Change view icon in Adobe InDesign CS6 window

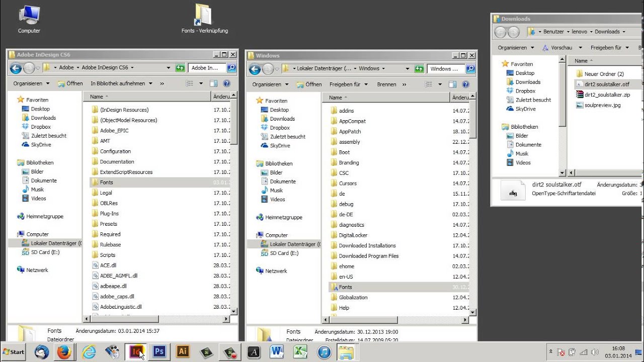click(x=190, y=83)
